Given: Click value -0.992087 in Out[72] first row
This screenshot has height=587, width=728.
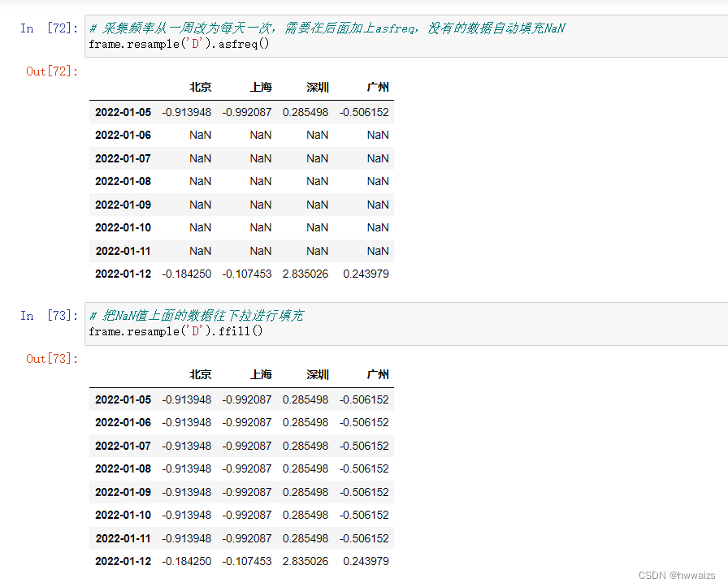Looking at the screenshot, I should [x=247, y=112].
